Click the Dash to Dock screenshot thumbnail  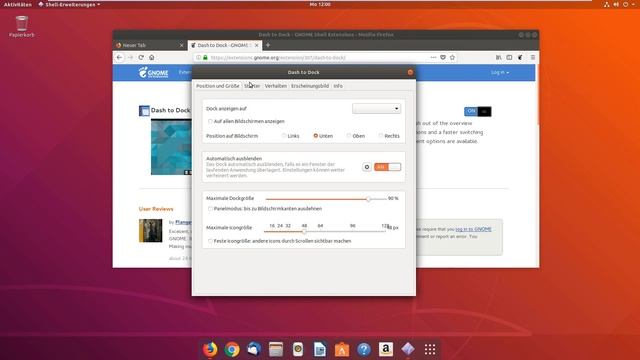(171, 147)
